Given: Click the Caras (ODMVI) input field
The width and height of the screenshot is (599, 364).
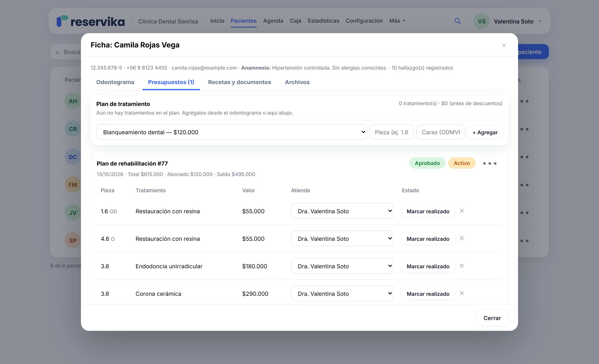Looking at the screenshot, I should 441,132.
